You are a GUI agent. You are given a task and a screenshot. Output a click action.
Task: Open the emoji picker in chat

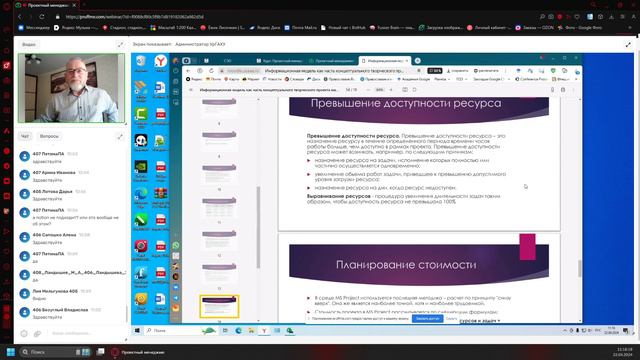click(x=24, y=333)
